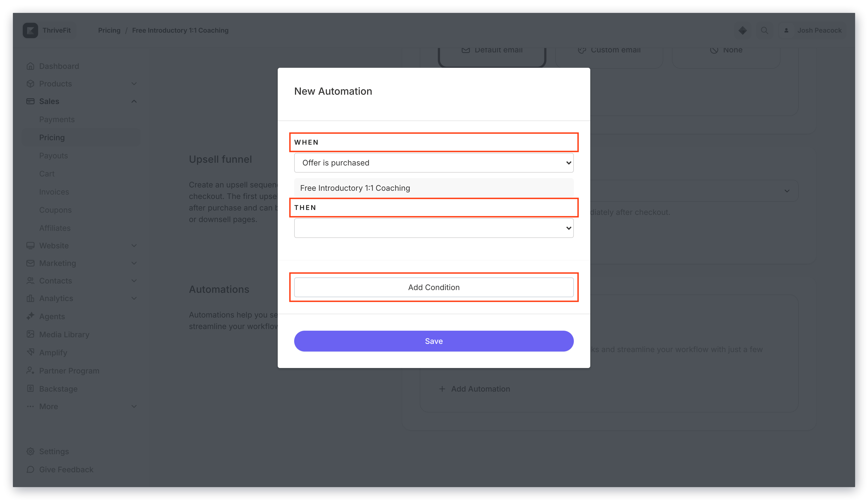
Task: Open Dashboard in sidebar
Action: point(59,66)
